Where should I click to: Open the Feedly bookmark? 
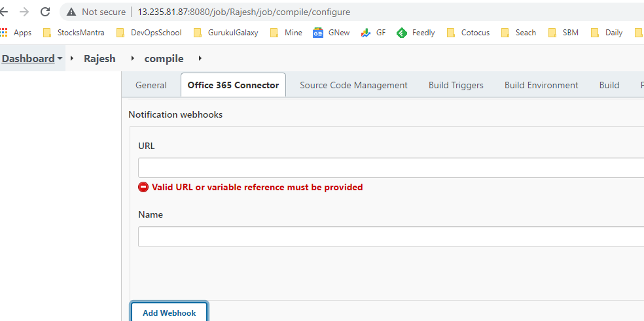(416, 33)
